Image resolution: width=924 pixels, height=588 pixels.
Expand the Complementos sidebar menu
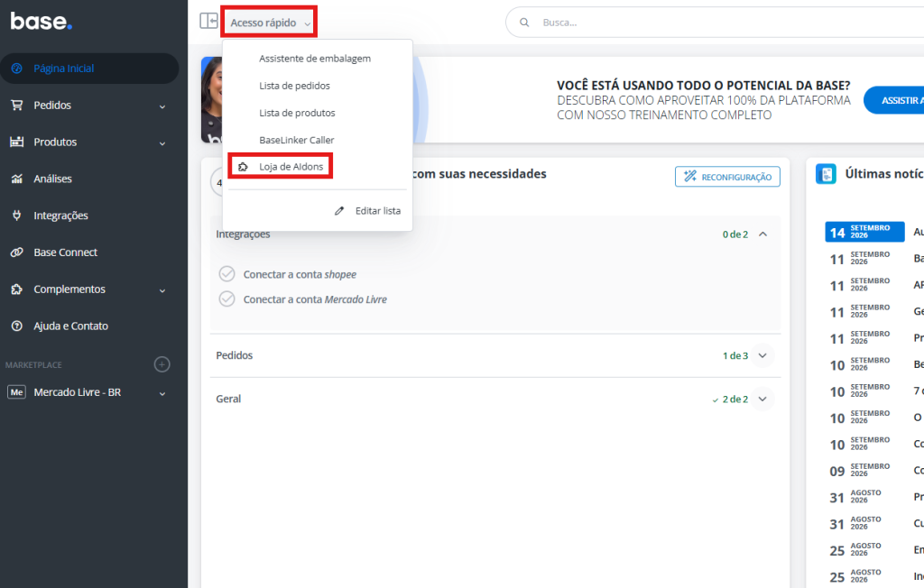(x=162, y=290)
